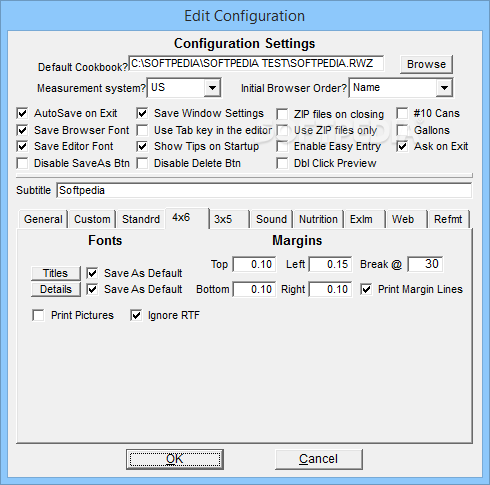Screen dimensions: 490x485
Task: Cancel the configuration dialog
Action: [319, 459]
